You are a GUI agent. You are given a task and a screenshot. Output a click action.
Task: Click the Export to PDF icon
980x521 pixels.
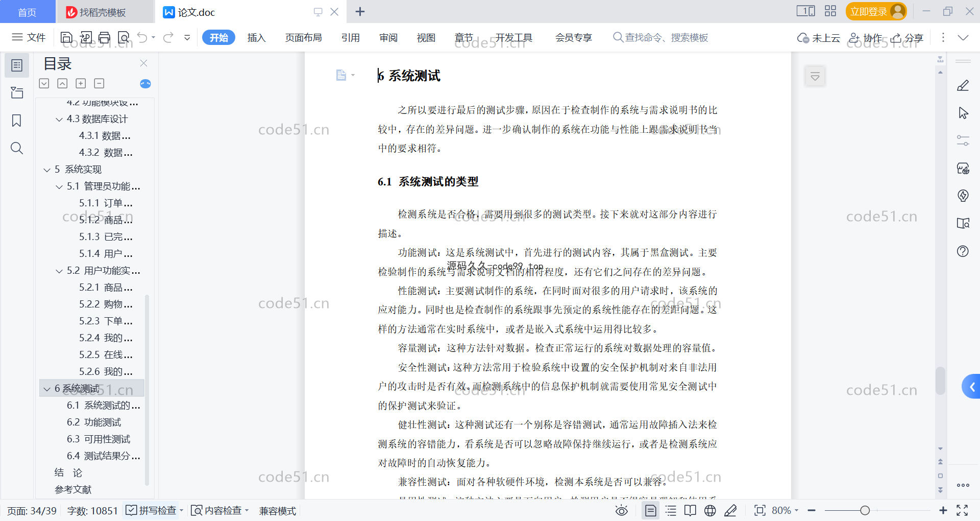click(x=86, y=37)
